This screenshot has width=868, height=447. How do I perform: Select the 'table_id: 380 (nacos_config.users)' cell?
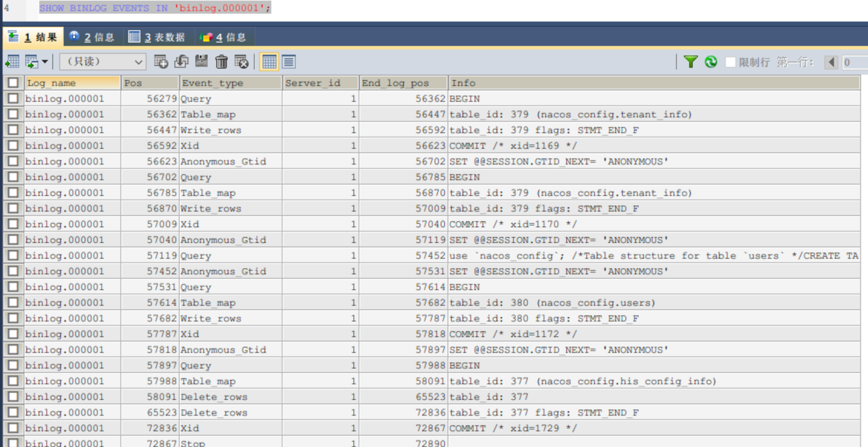654,302
